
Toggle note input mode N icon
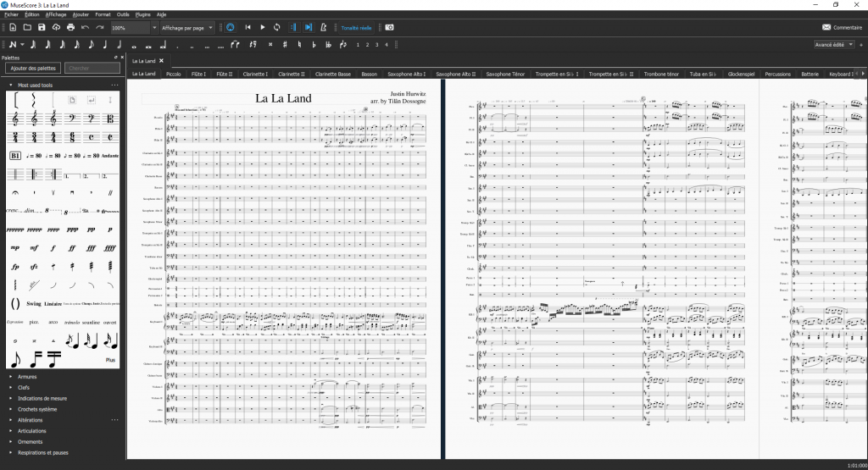point(13,44)
